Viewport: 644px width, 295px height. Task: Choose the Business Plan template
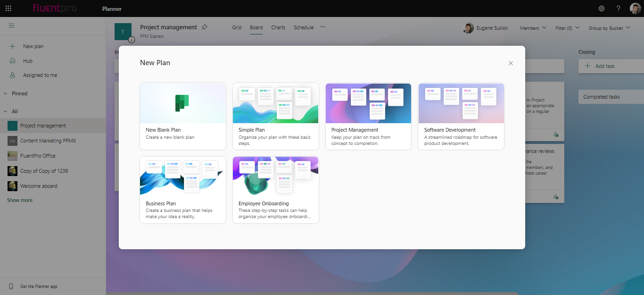183,190
